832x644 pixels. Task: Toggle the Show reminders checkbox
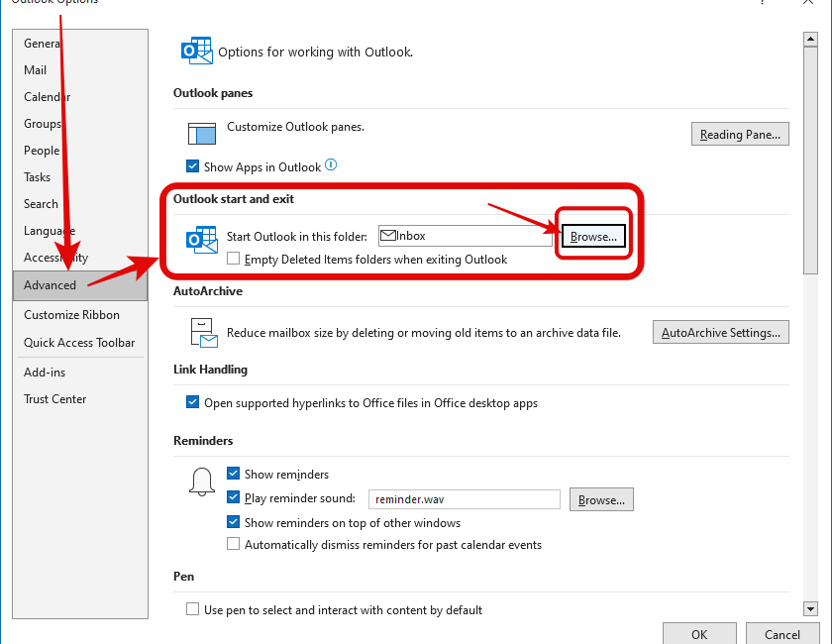233,473
